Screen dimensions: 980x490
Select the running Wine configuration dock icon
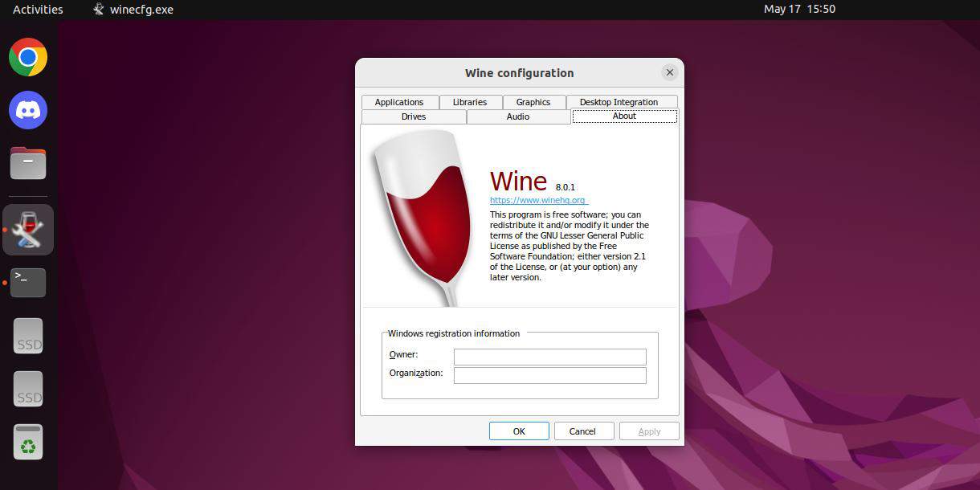tap(27, 229)
